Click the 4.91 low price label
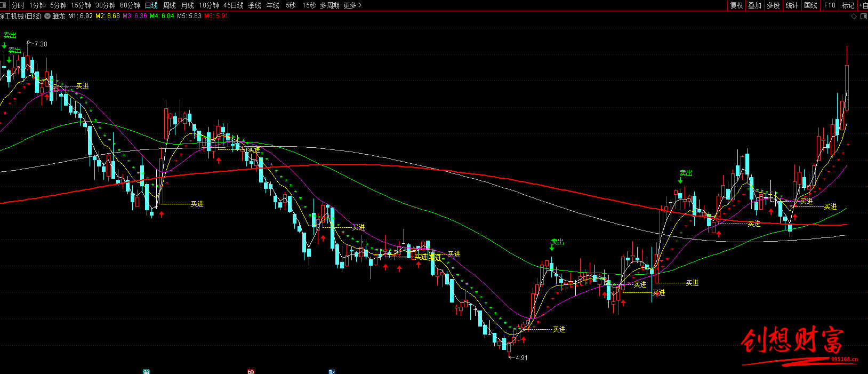This screenshot has width=868, height=374. pyautogui.click(x=521, y=358)
